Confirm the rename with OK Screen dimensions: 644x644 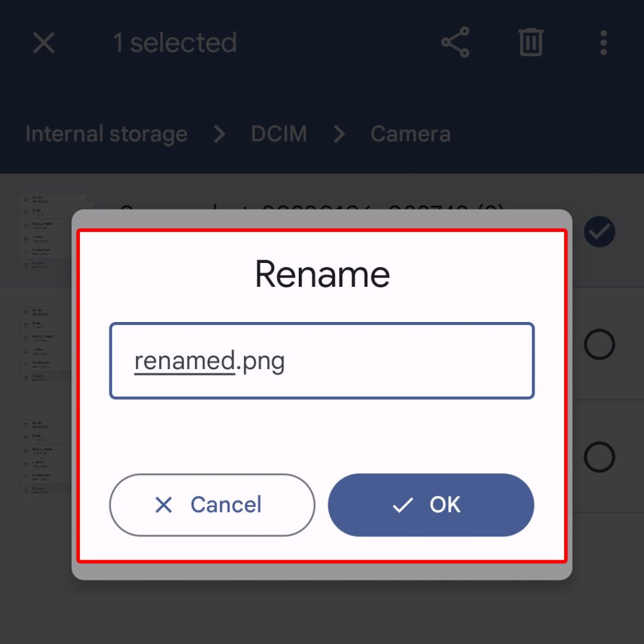[x=431, y=504]
